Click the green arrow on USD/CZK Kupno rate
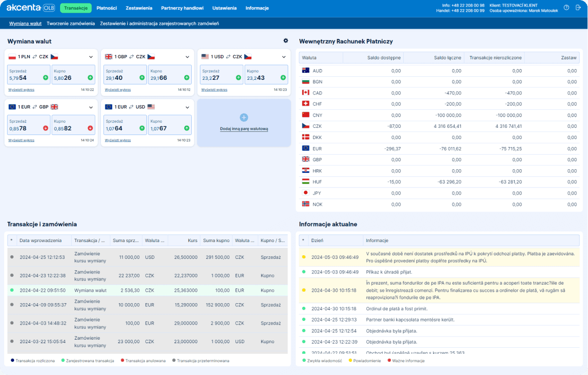This screenshot has height=375, width=588. click(x=283, y=78)
